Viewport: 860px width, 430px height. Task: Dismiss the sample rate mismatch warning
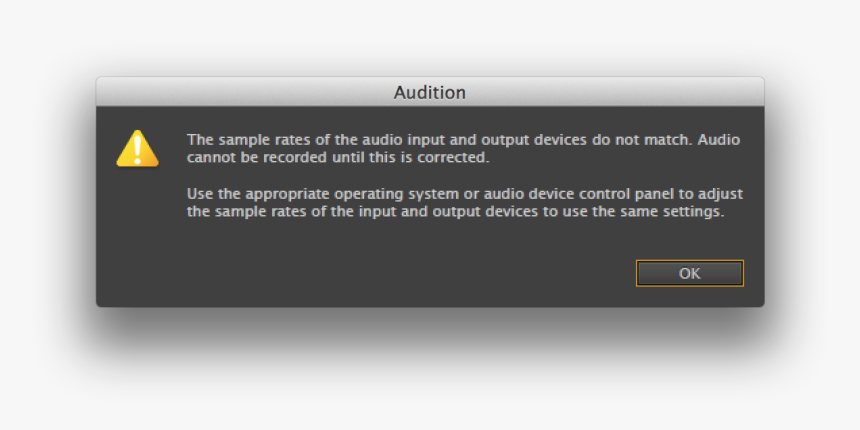point(689,273)
